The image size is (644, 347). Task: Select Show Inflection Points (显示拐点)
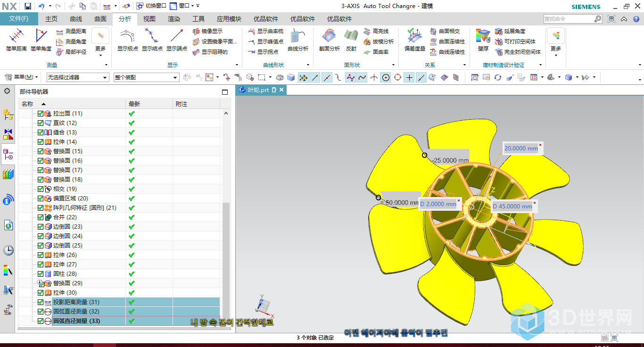tap(263, 52)
